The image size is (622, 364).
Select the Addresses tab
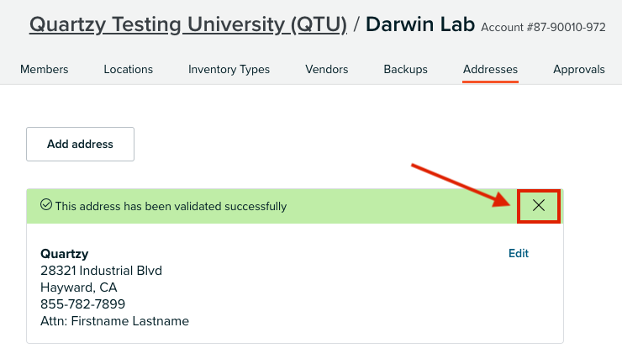coord(490,69)
